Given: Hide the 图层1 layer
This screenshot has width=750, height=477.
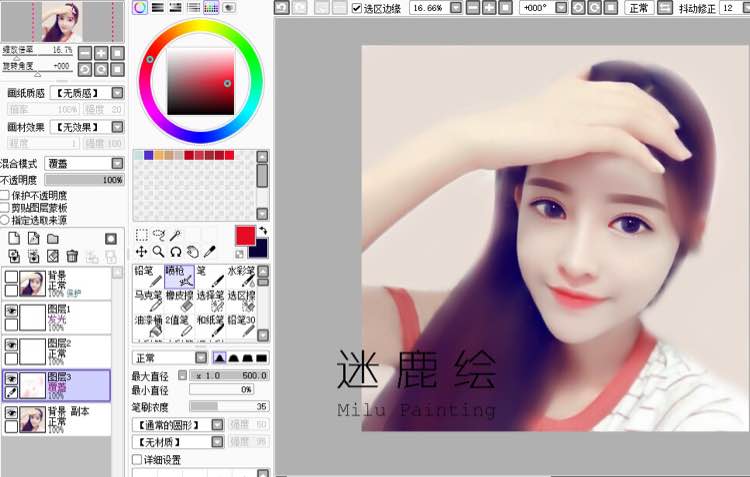Looking at the screenshot, I should 12,312.
